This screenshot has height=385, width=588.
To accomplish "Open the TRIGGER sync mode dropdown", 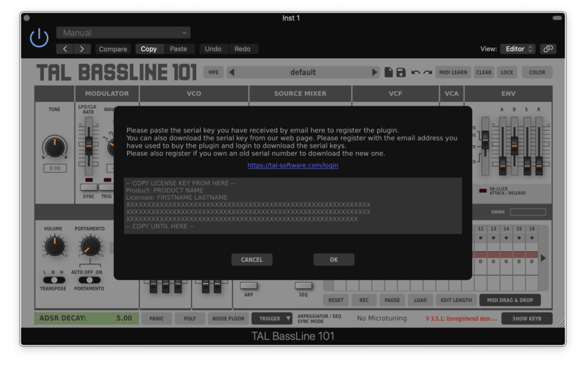I will coord(272,318).
